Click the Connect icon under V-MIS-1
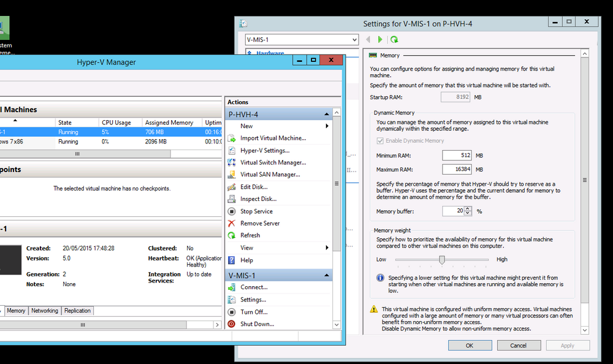This screenshot has height=364, width=613. (232, 287)
